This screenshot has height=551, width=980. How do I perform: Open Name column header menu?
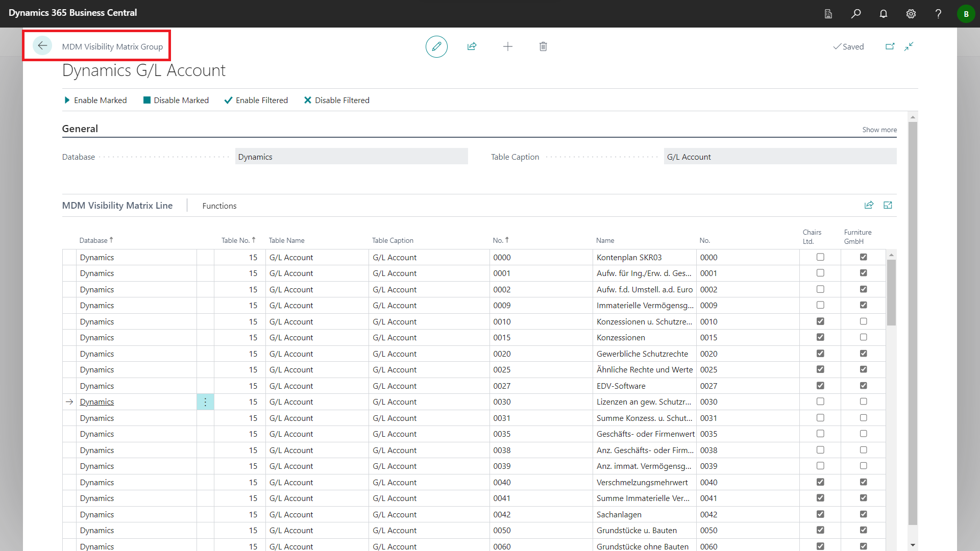(605, 240)
